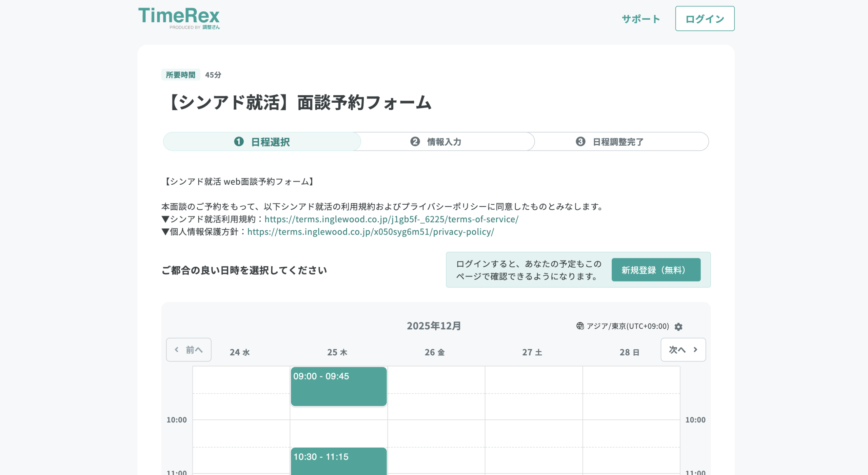
Task: Open the サポート menu link
Action: tap(640, 19)
